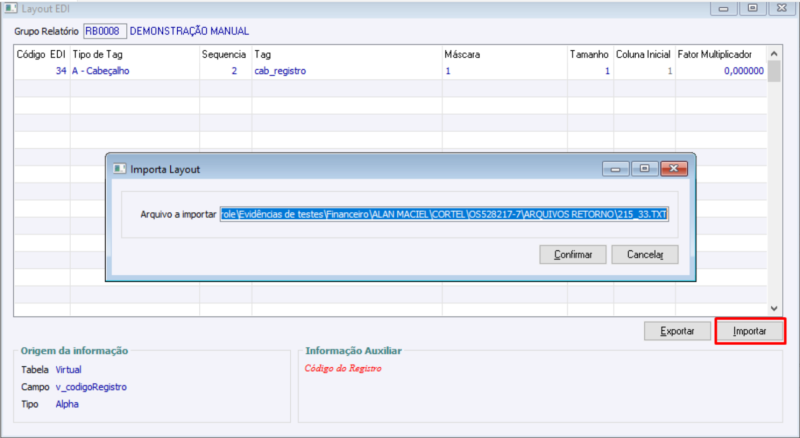
Task: Click the grid scrollbar up arrow
Action: click(774, 54)
